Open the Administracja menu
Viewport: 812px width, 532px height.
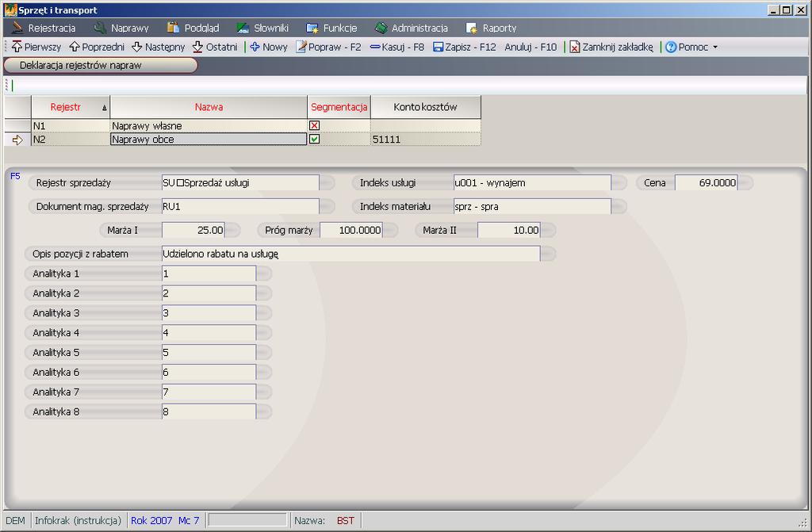click(412, 28)
